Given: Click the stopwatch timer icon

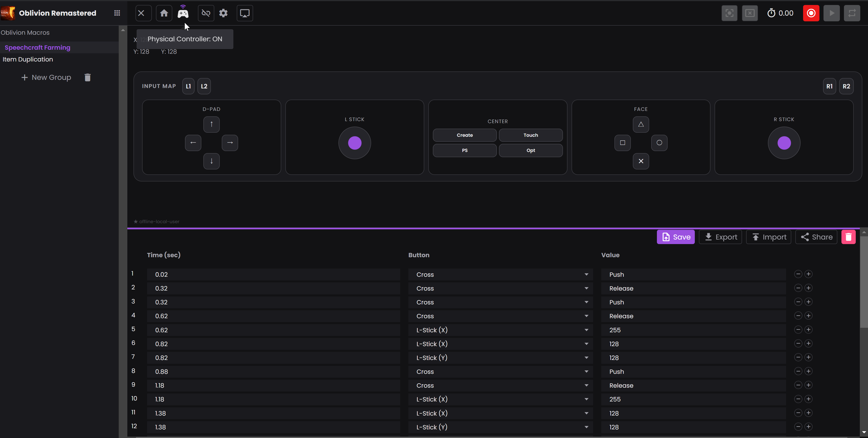Looking at the screenshot, I should click(771, 13).
